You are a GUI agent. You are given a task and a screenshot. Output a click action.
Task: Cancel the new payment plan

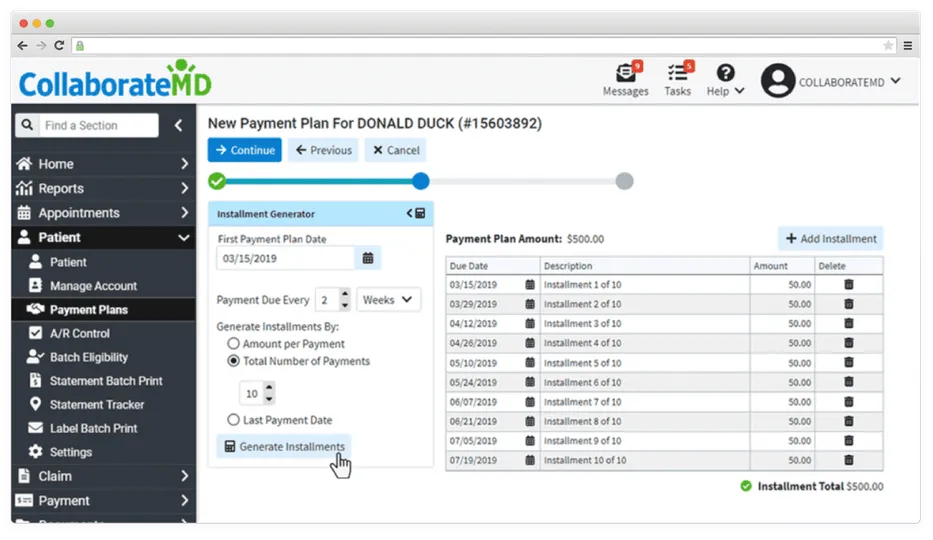(x=396, y=150)
